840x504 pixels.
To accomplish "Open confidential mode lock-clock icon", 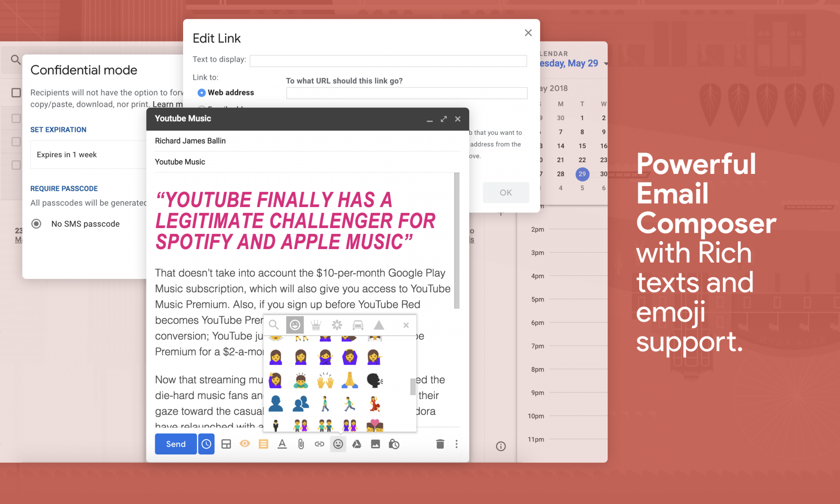I will pyautogui.click(x=394, y=444).
